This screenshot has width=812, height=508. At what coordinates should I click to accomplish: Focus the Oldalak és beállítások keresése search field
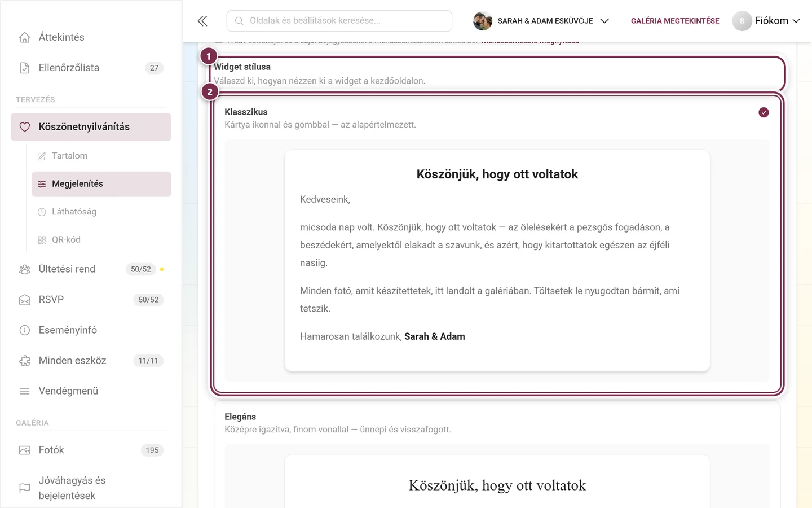(339, 21)
